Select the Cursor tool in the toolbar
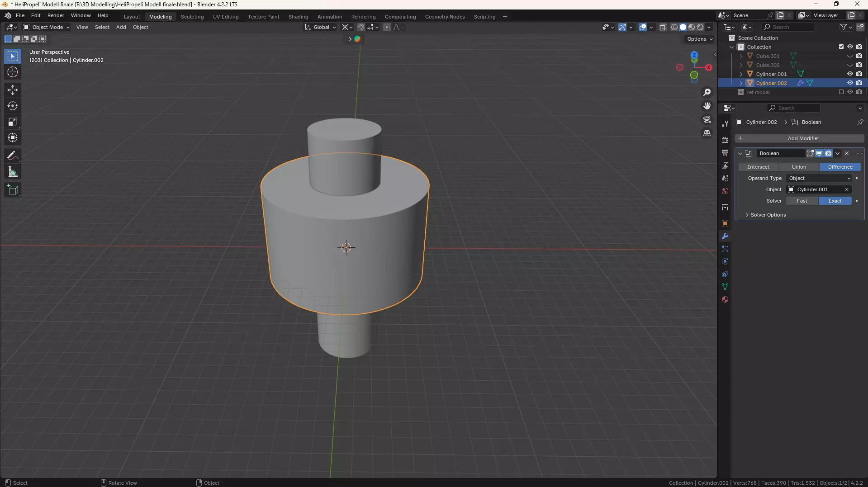This screenshot has height=487, width=868. pos(13,72)
